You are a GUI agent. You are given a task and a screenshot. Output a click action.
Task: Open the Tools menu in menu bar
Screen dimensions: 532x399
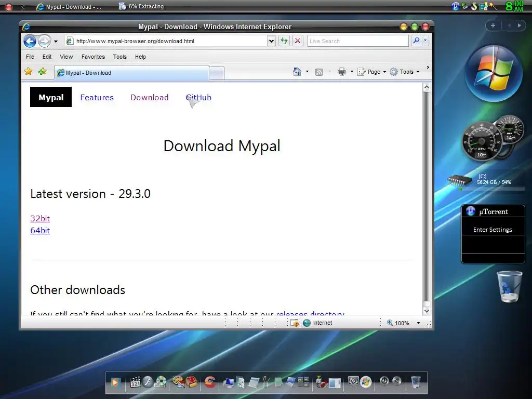[x=120, y=57]
